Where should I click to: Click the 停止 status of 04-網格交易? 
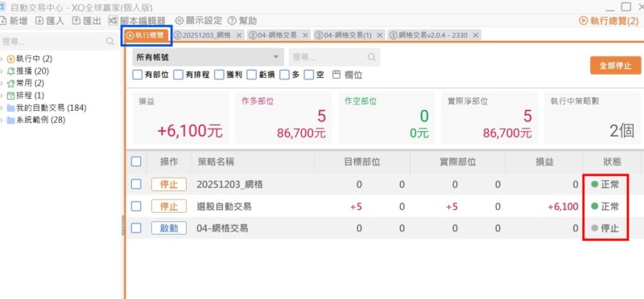605,228
